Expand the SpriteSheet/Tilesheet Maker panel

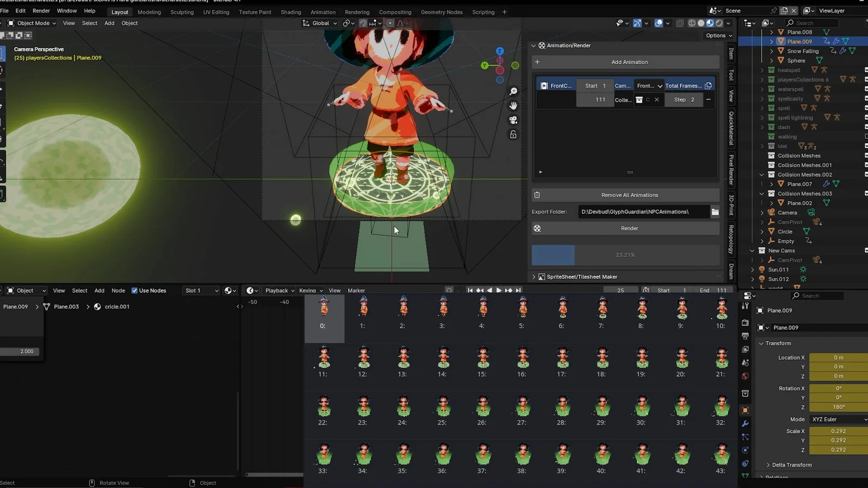click(534, 277)
